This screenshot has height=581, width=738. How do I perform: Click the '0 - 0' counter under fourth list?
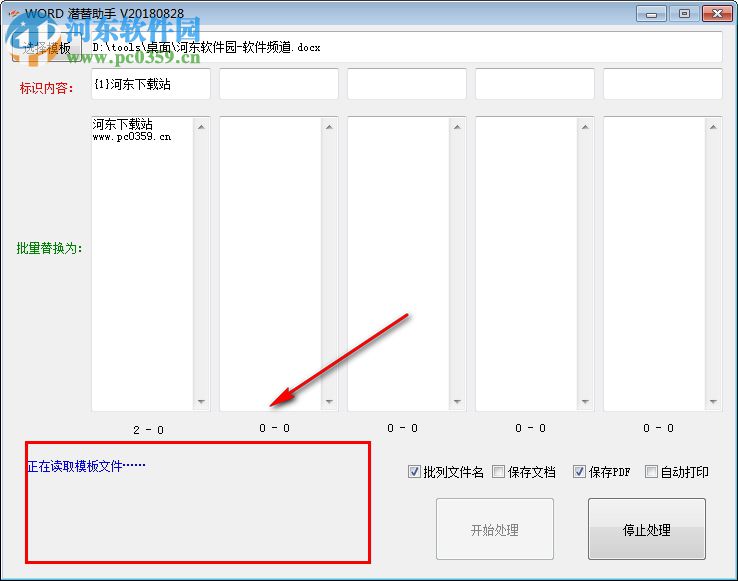pyautogui.click(x=530, y=428)
